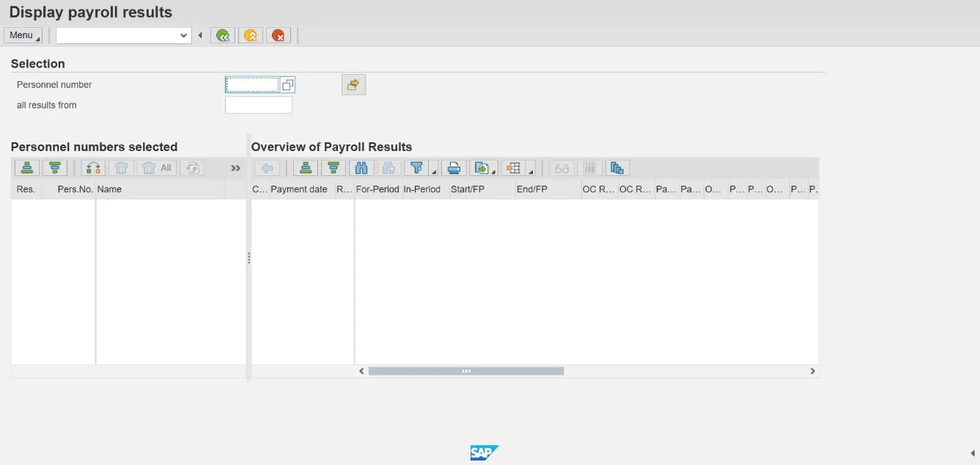
Task: Click the refresh icon in Personnel toolbar
Action: [192, 168]
